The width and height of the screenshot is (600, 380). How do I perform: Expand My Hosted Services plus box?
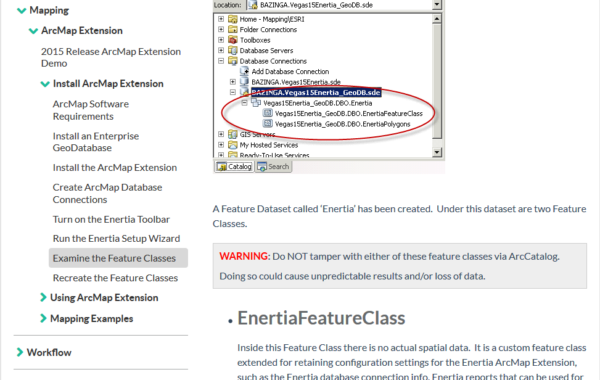[221, 145]
